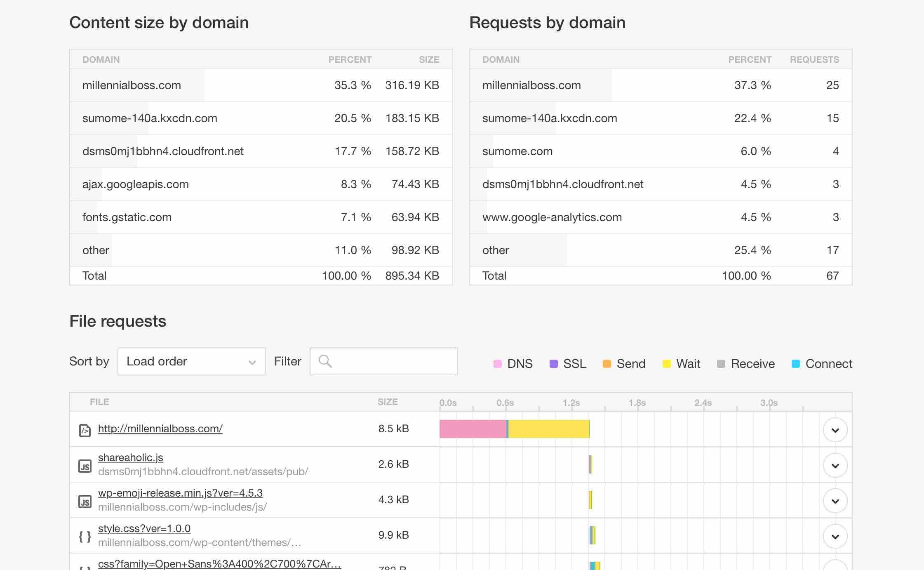Image resolution: width=924 pixels, height=570 pixels.
Task: Open the style.css?ver=1.0.0 link
Action: 144,528
